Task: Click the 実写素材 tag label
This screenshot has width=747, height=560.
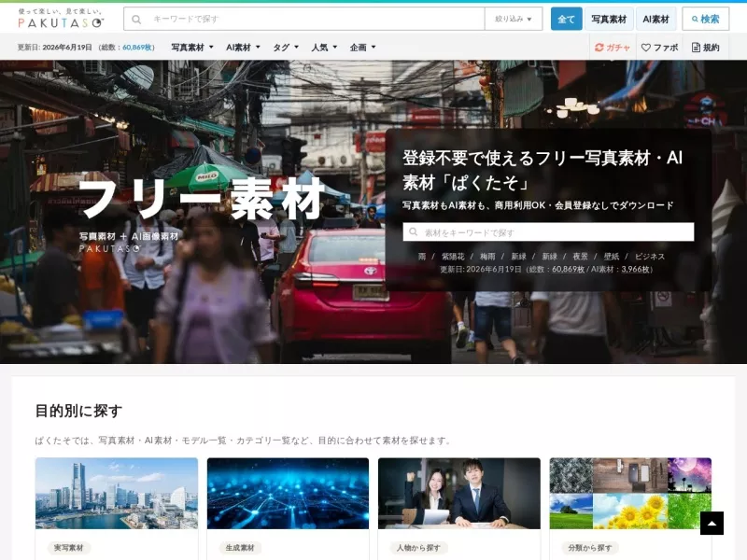Action: pyautogui.click(x=68, y=548)
